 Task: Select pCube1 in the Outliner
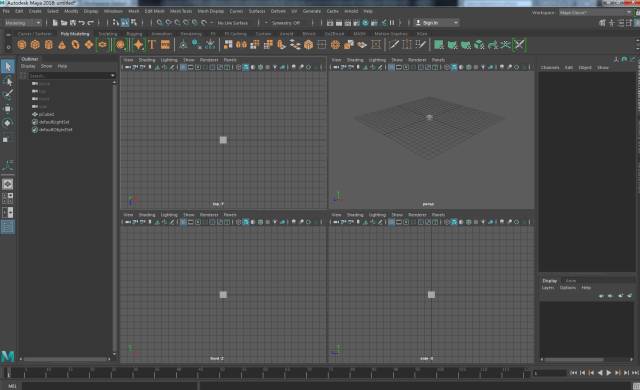coord(46,115)
